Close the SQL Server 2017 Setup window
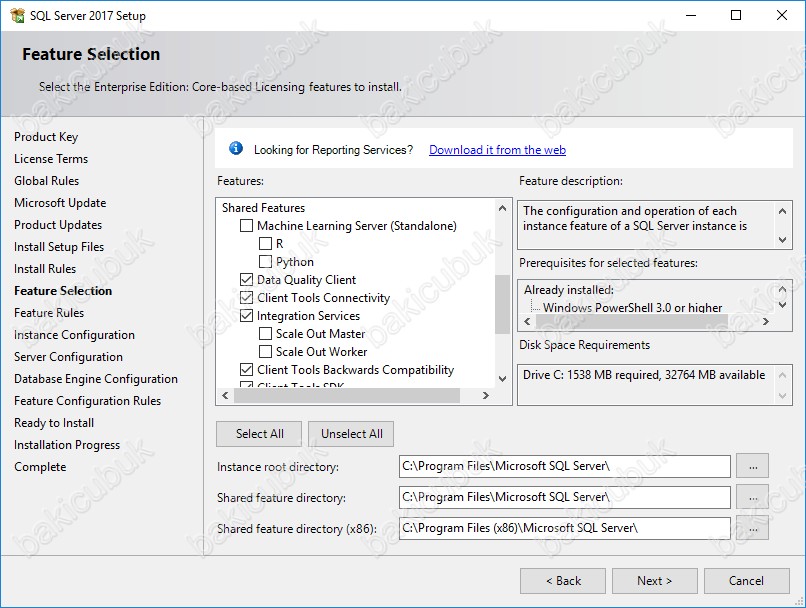Image resolution: width=806 pixels, height=608 pixels. (x=781, y=15)
